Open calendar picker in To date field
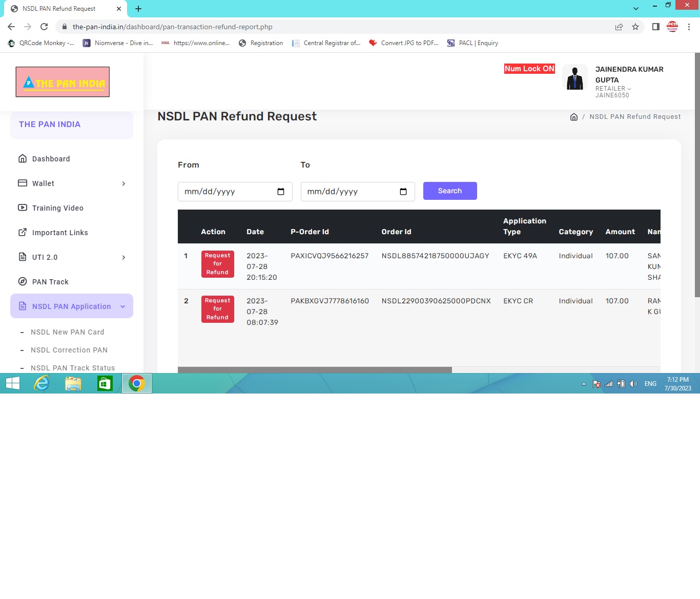700x599 pixels. tap(403, 192)
